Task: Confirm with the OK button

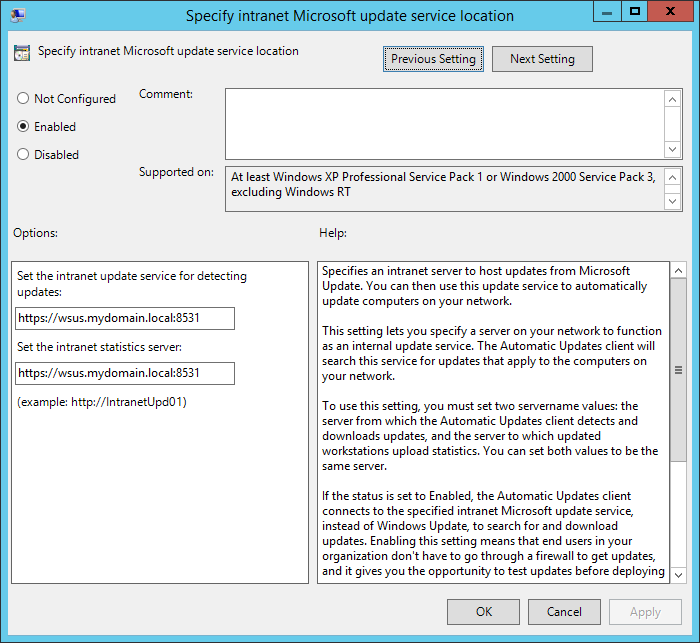Action: coord(483,612)
